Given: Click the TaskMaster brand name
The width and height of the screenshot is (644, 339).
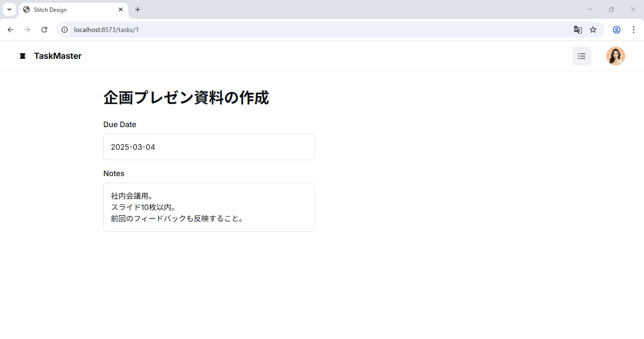Looking at the screenshot, I should (x=58, y=56).
